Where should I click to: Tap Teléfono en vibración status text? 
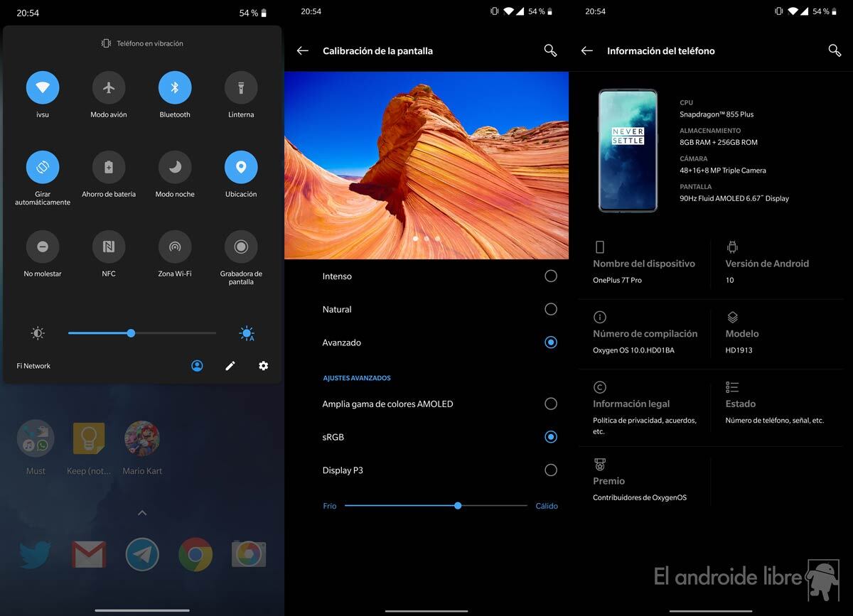point(150,43)
